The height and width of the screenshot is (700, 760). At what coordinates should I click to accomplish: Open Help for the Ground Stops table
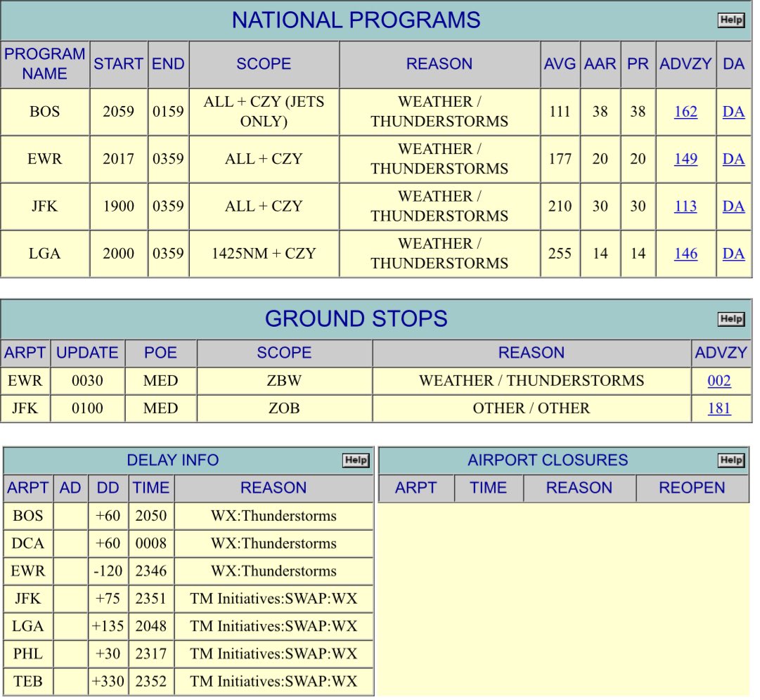pyautogui.click(x=731, y=318)
